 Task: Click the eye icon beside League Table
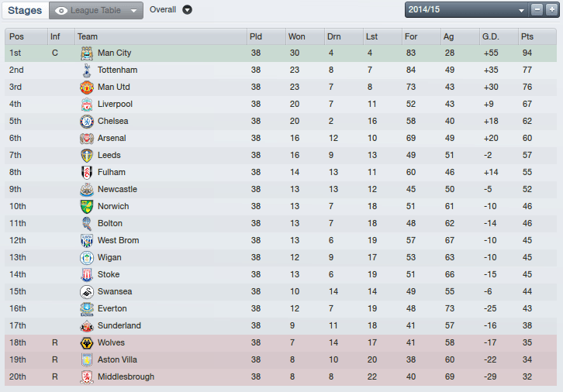click(x=60, y=11)
